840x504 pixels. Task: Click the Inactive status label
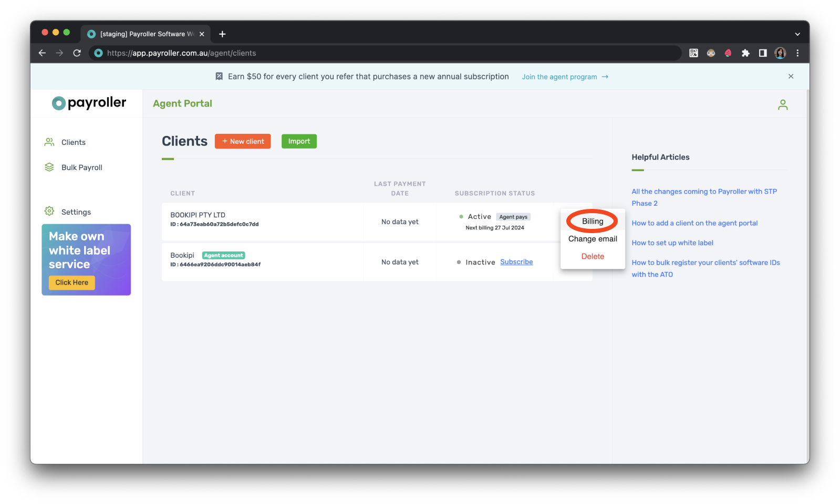coord(480,262)
